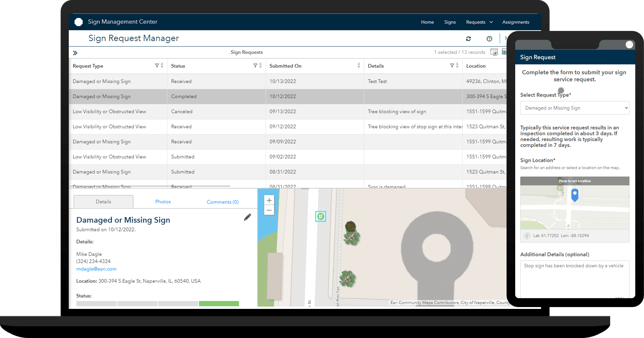Expand the Requests navigation menu

pyautogui.click(x=479, y=22)
